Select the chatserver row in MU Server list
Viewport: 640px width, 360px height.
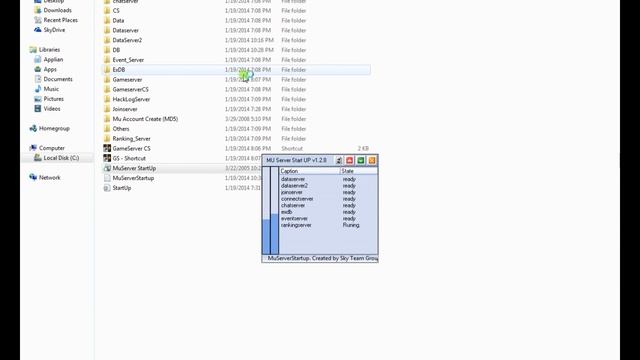[x=328, y=205]
